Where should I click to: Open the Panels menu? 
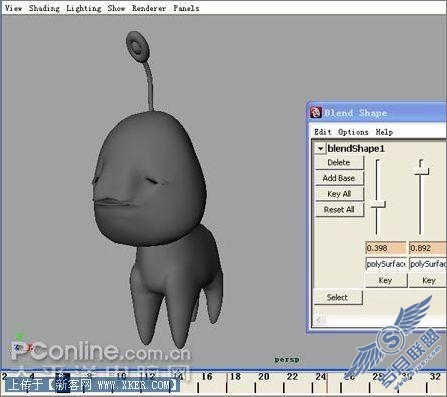coord(186,8)
